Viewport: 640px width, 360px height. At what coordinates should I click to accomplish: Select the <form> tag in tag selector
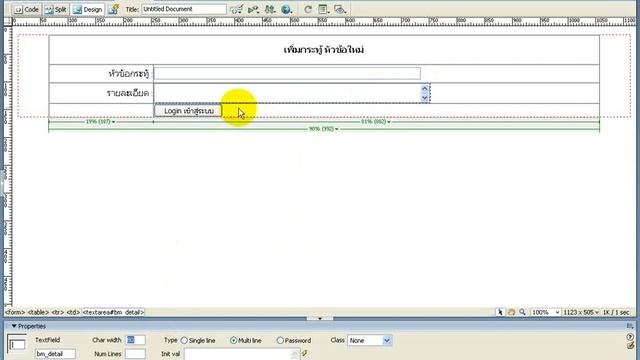coord(15,312)
